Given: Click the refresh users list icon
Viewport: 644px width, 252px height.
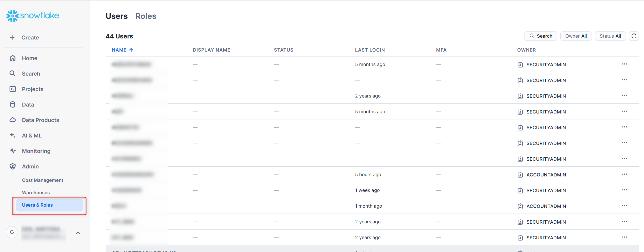Looking at the screenshot, I should (634, 36).
